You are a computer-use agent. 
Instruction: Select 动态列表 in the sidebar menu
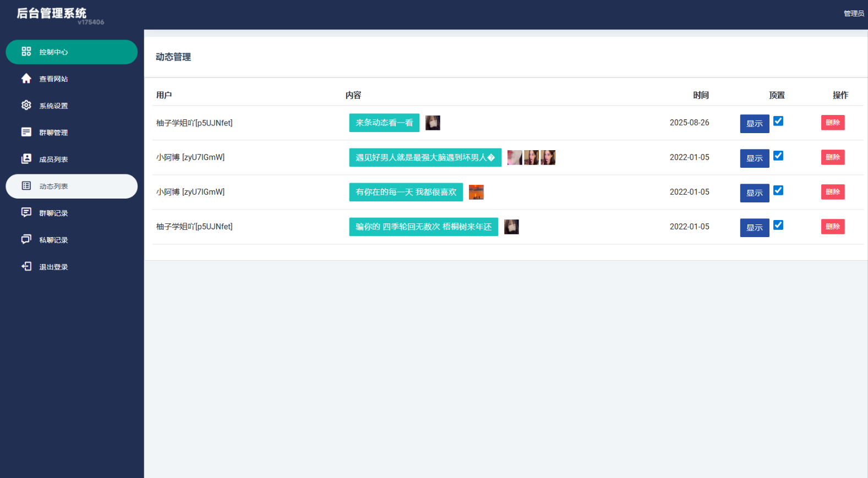tap(71, 186)
